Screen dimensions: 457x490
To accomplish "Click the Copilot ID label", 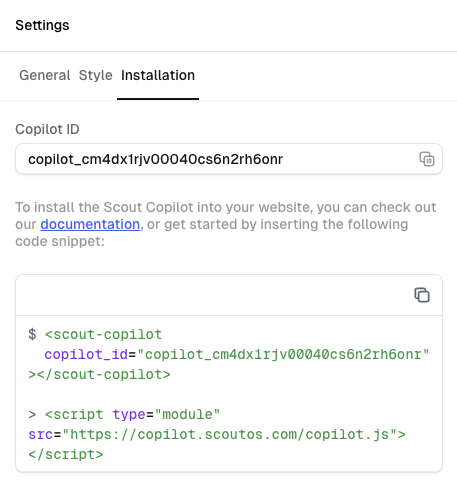I will coord(47,129).
